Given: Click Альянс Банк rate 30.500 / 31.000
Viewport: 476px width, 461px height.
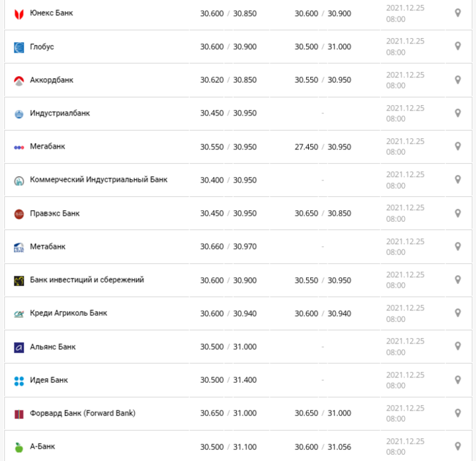Looking at the screenshot, I should 228,347.
